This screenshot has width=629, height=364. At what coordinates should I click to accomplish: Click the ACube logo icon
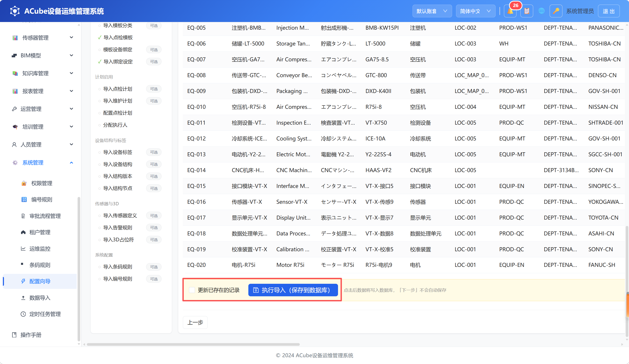click(x=15, y=11)
